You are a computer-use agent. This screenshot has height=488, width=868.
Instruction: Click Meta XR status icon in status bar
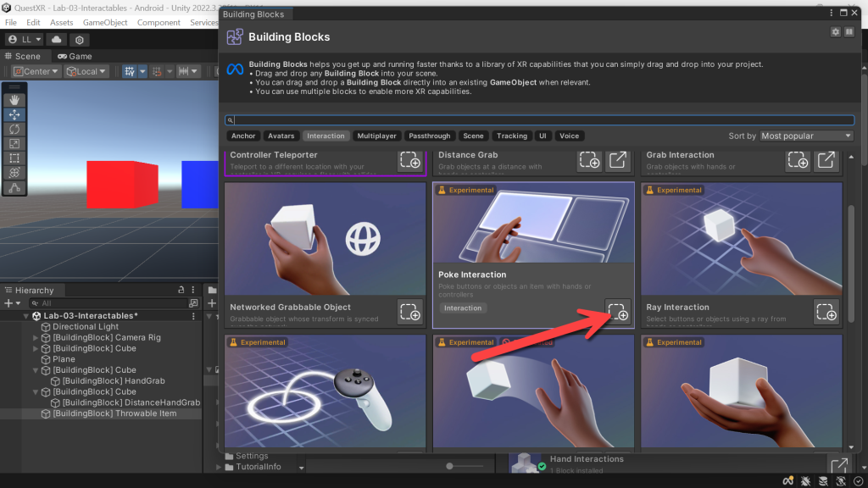(x=787, y=481)
